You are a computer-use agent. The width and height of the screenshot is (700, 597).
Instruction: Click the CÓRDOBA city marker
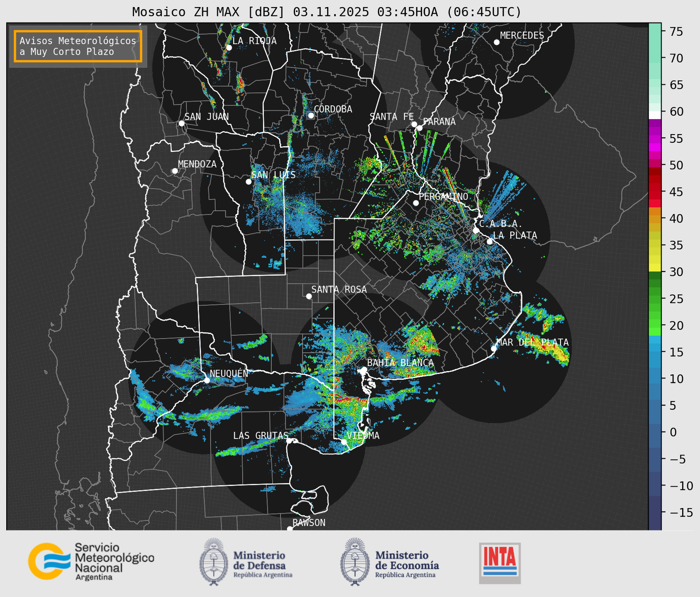tap(311, 115)
